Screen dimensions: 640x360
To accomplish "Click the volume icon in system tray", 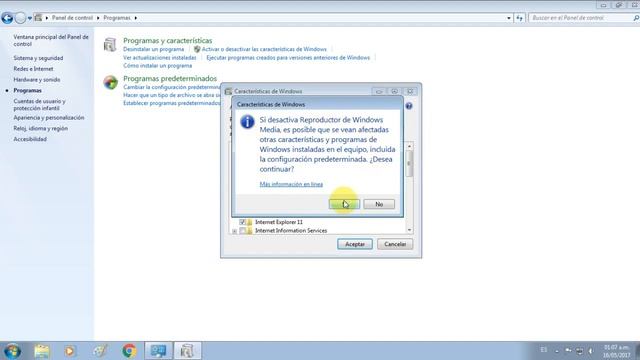I will click(x=591, y=351).
